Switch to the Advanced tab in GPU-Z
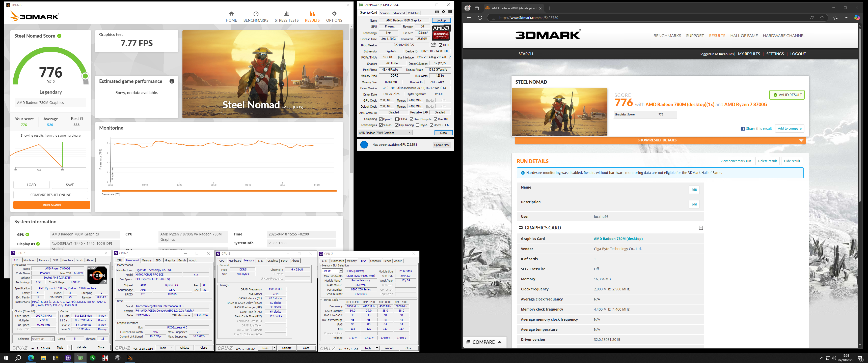 [x=399, y=13]
